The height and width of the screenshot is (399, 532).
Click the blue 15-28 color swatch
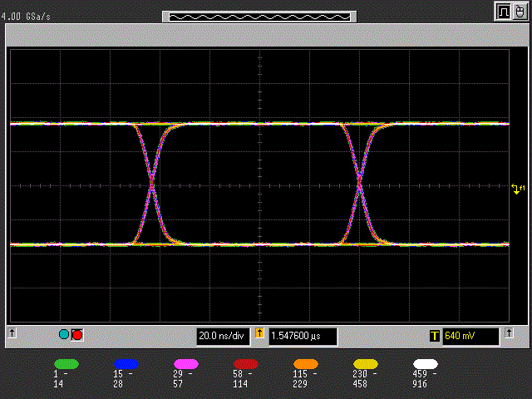(x=126, y=364)
